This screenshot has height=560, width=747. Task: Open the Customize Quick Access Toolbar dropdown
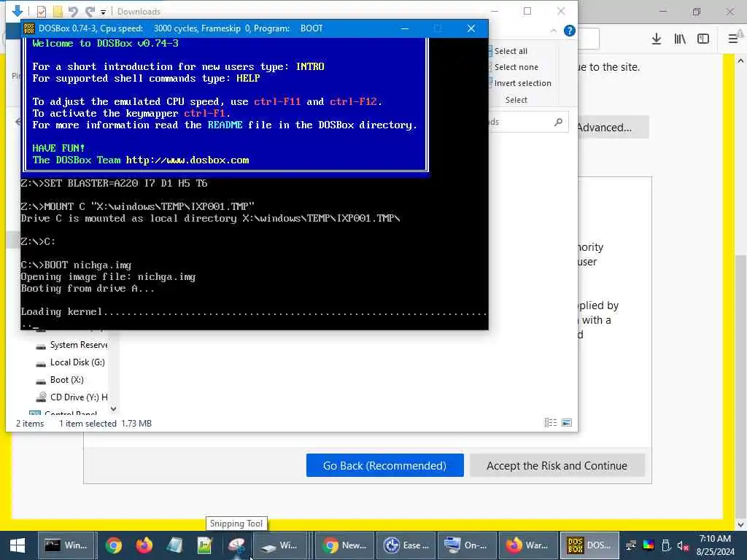(x=103, y=12)
